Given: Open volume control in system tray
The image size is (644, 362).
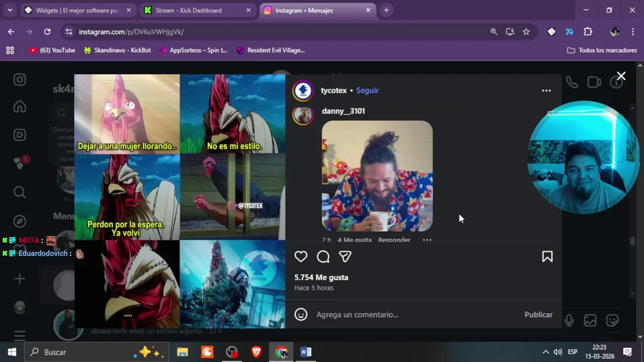Looking at the screenshot, I should pyautogui.click(x=557, y=352).
